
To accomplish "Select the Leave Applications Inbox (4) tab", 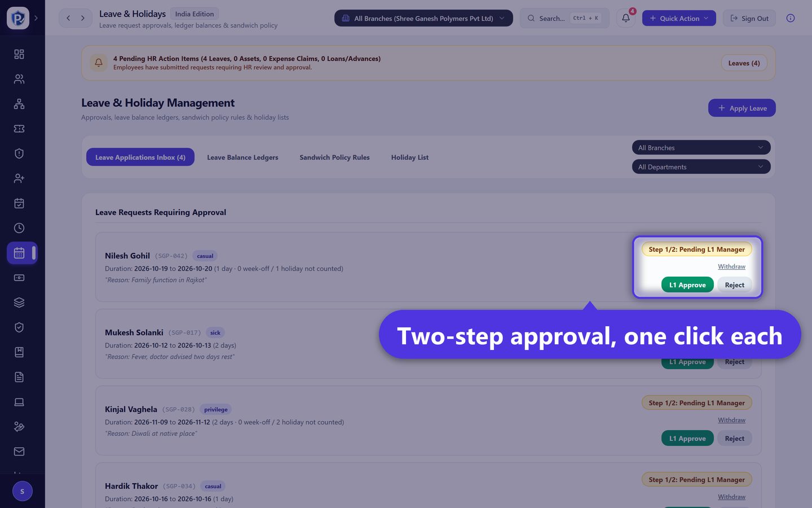I will [140, 157].
